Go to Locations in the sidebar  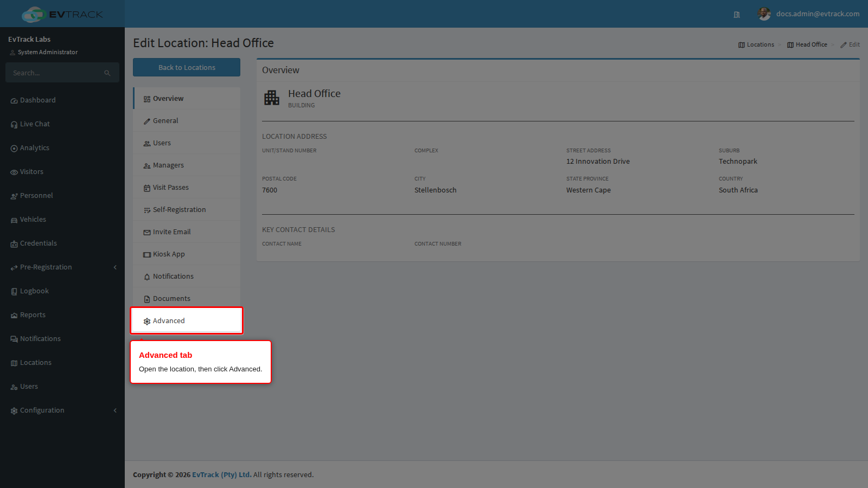tap(62, 363)
